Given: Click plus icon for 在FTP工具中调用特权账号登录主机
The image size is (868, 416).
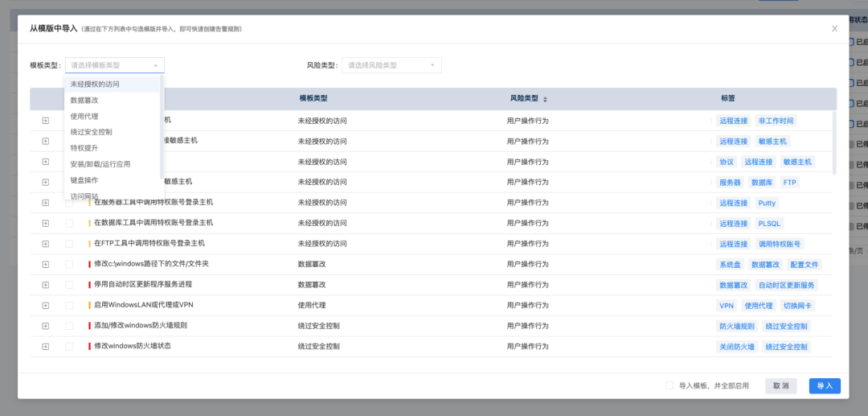Looking at the screenshot, I should (x=46, y=244).
